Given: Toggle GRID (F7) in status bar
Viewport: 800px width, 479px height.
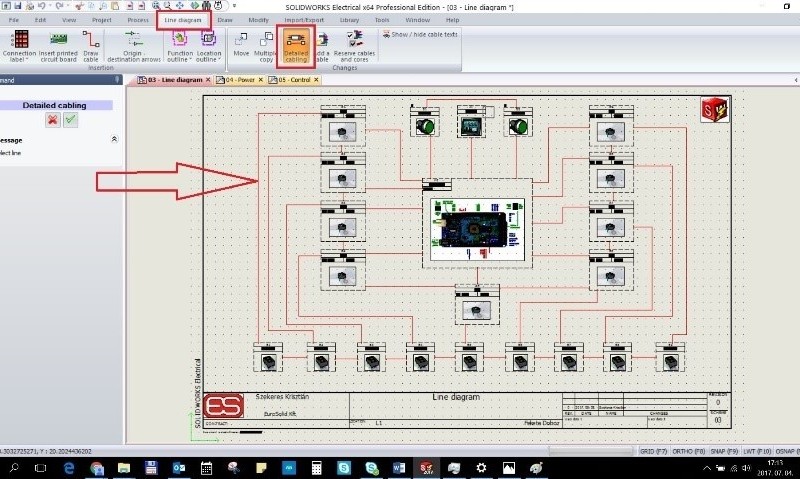Looking at the screenshot, I should pos(653,451).
